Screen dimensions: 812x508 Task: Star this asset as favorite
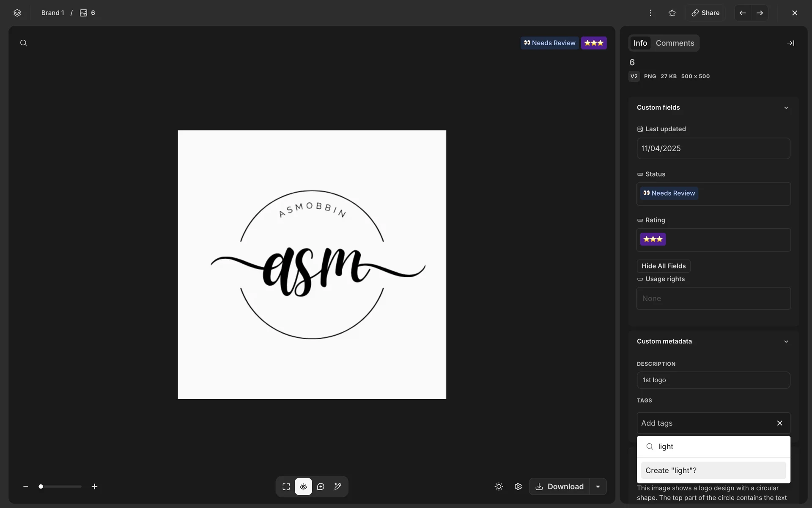pyautogui.click(x=672, y=13)
